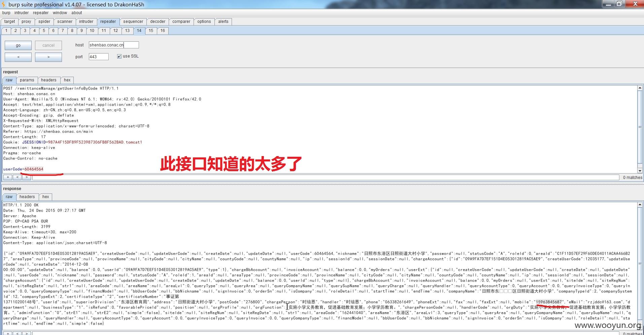This screenshot has width=644, height=335.
Task: Click the request search input field
Action: coord(326,177)
